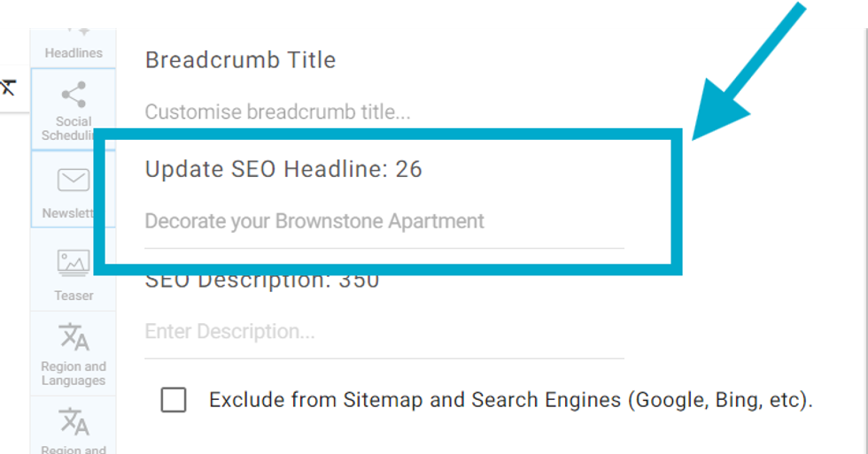Click the Breadcrumb Title heading
Screen dimensions: 868x454
pyautogui.click(x=240, y=60)
